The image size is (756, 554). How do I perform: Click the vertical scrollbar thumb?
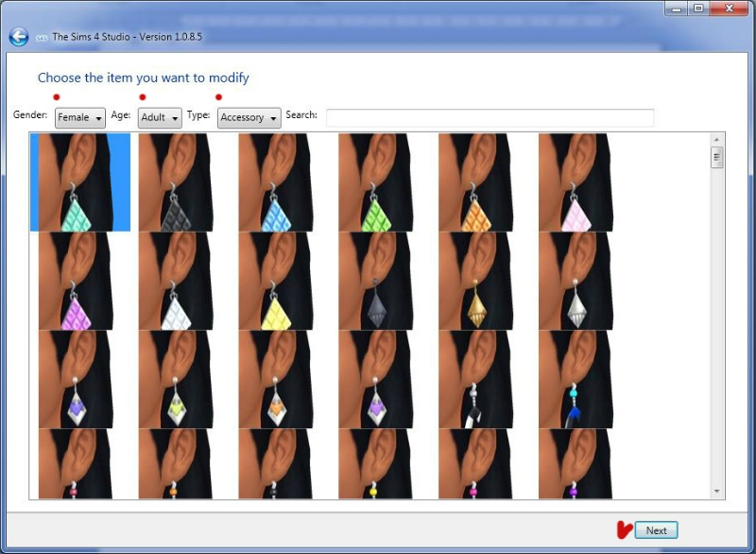point(717,157)
